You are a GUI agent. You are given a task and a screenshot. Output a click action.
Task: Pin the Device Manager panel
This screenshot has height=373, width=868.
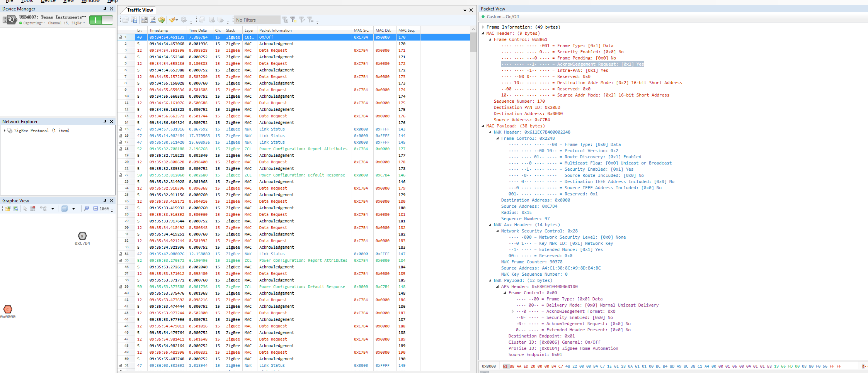click(x=105, y=8)
